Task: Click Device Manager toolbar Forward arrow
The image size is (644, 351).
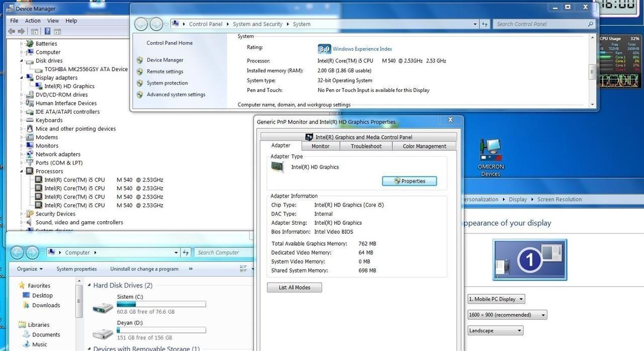Action: (21, 31)
